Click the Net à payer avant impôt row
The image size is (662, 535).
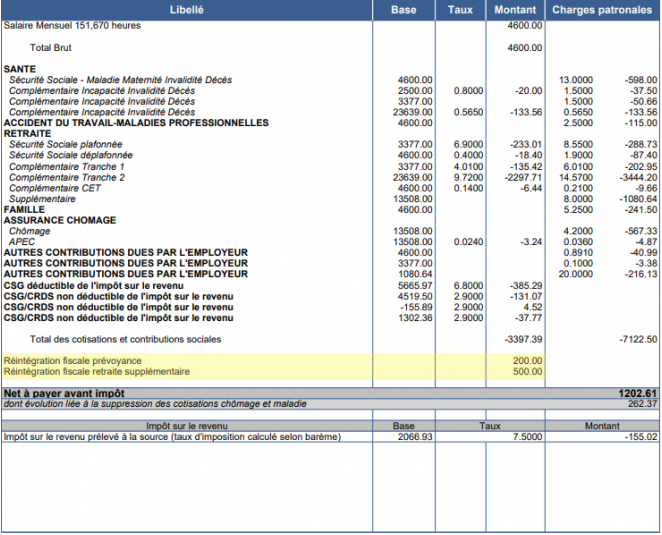click(x=330, y=394)
